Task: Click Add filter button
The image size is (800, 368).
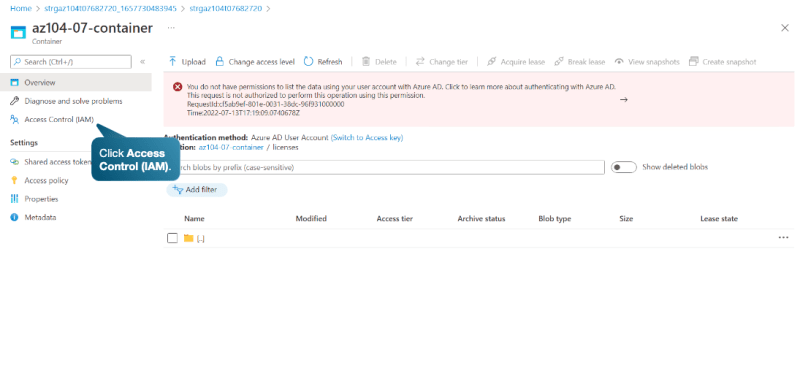Action: click(x=196, y=189)
